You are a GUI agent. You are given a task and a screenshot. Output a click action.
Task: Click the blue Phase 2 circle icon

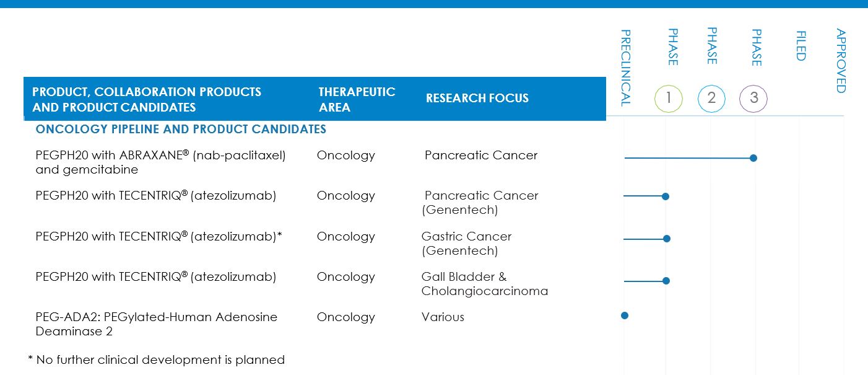[711, 98]
